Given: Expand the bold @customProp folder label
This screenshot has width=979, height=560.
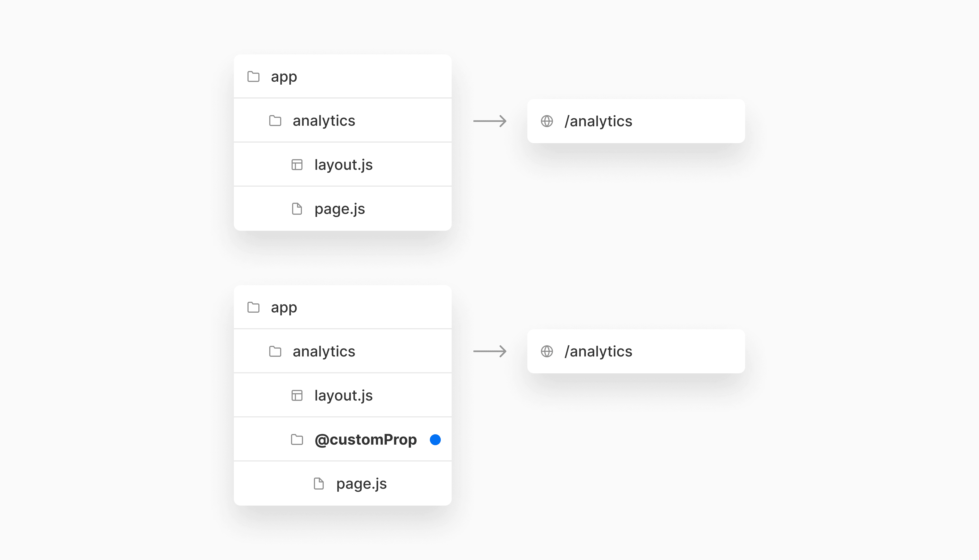Looking at the screenshot, I should click(x=366, y=440).
